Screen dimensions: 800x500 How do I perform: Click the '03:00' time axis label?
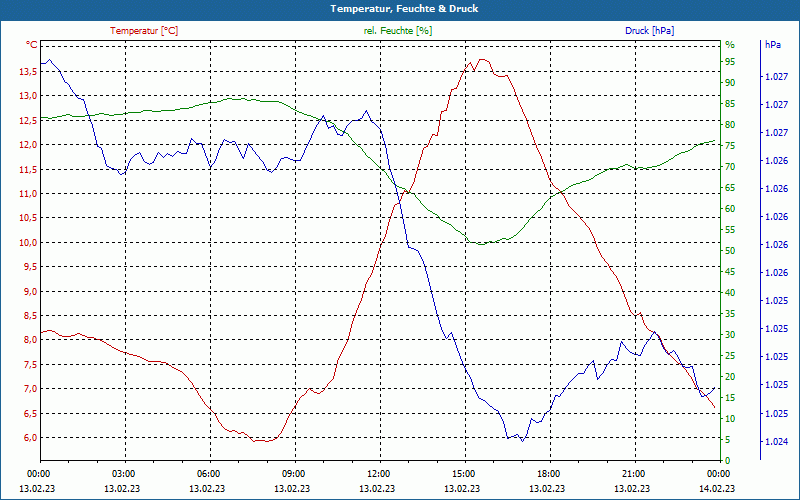point(122,474)
